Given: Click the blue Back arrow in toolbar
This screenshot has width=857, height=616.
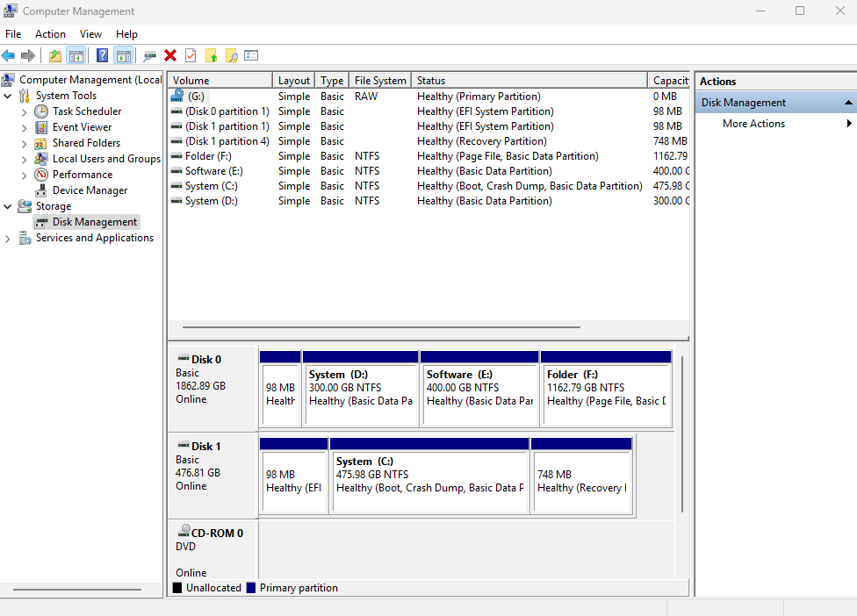Looking at the screenshot, I should [x=9, y=56].
